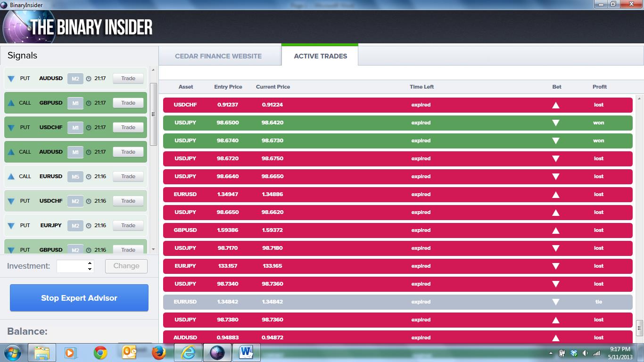Click the Time Left column header
This screenshot has height=362, width=644.
[421, 87]
